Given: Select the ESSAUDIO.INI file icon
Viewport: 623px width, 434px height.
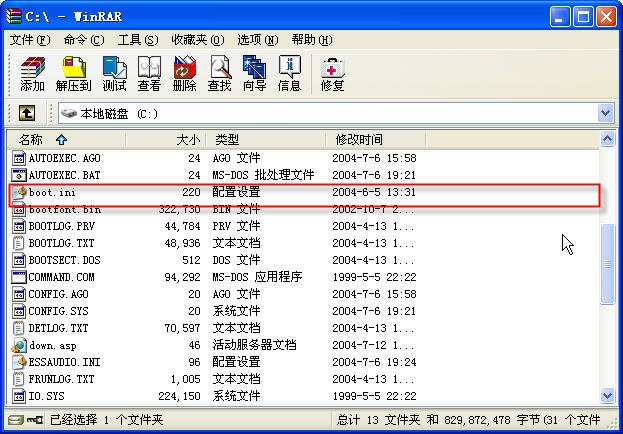Looking at the screenshot, I should click(19, 362).
